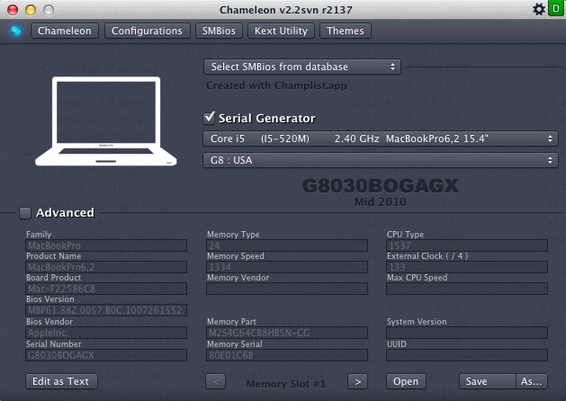
Task: Click the Board Product field
Action: click(x=106, y=289)
